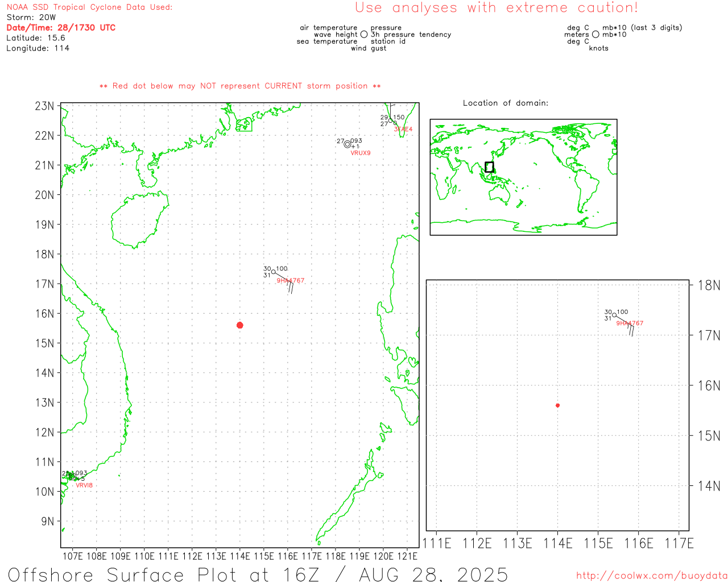The height and width of the screenshot is (582, 728).
Task: Click Hainan island outline on main map
Action: pyautogui.click(x=140, y=220)
